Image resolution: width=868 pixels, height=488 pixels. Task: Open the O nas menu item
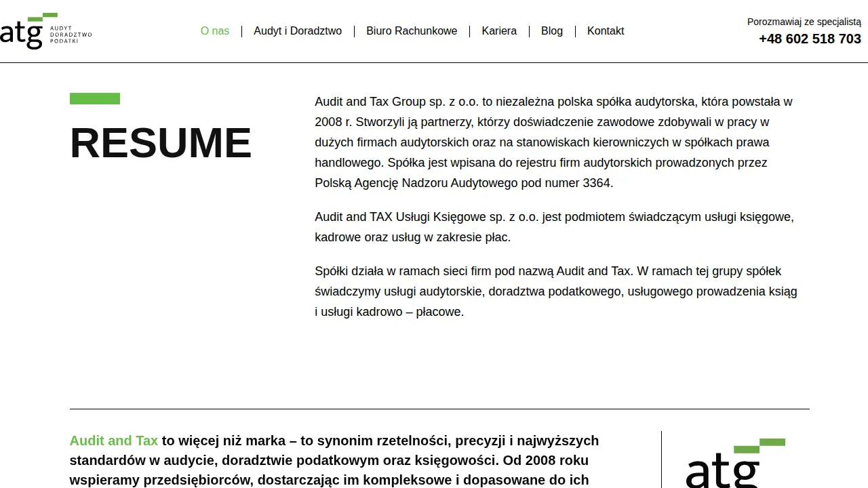tap(215, 31)
